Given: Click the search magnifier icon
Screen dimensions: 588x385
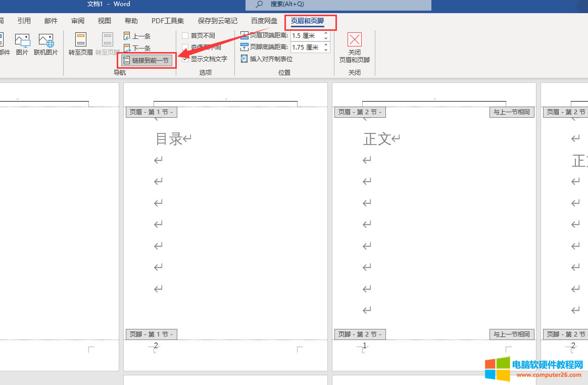Looking at the screenshot, I should [x=259, y=4].
